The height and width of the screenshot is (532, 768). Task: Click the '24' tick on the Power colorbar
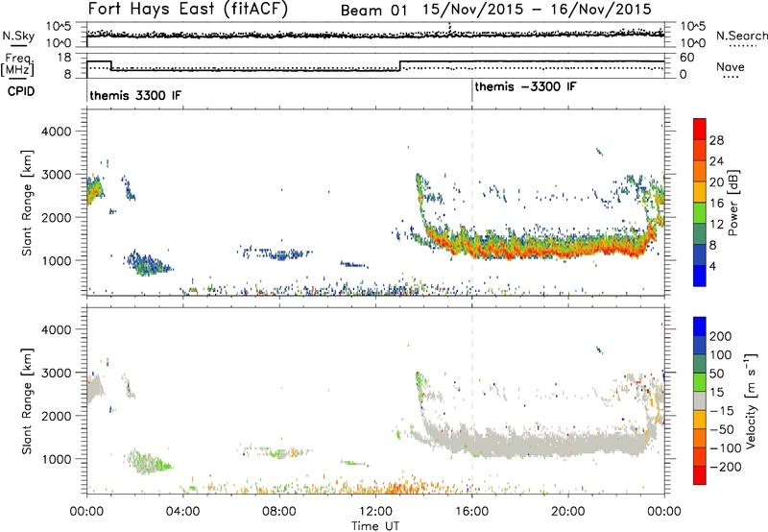click(716, 161)
